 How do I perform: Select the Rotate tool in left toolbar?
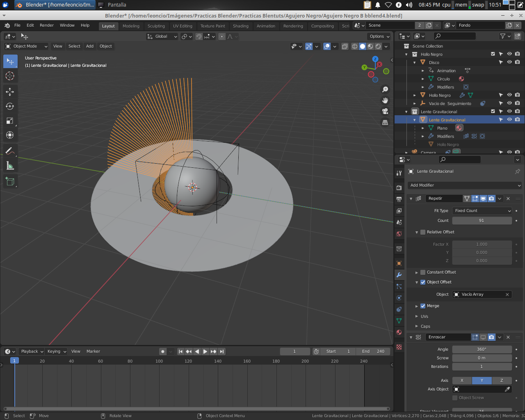10,106
